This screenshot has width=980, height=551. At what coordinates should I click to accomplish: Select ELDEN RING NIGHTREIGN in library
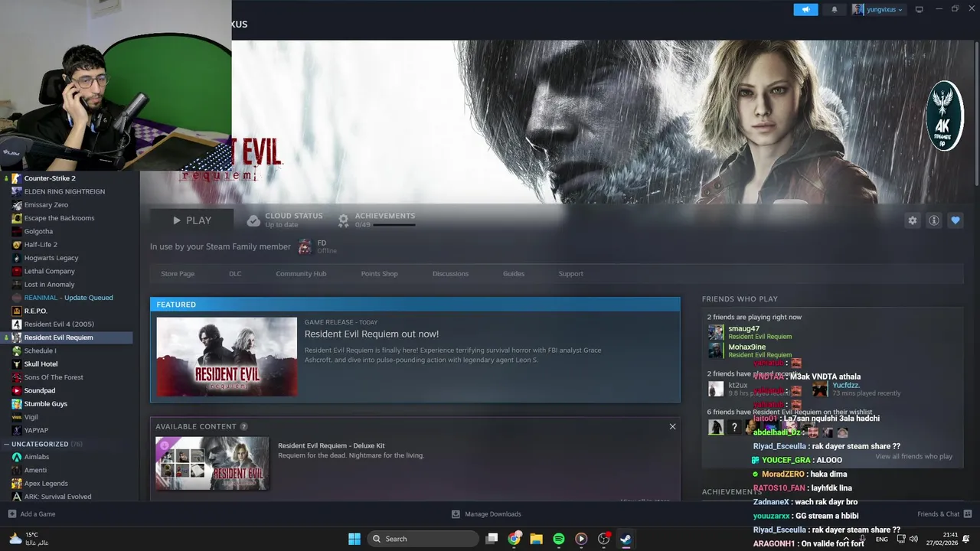coord(64,191)
